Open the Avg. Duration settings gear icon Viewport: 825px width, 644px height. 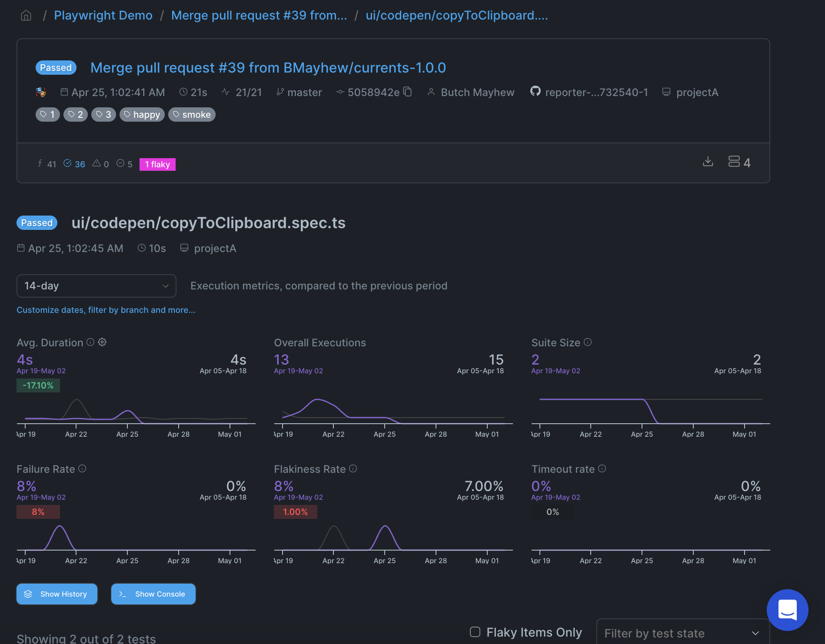click(x=102, y=342)
